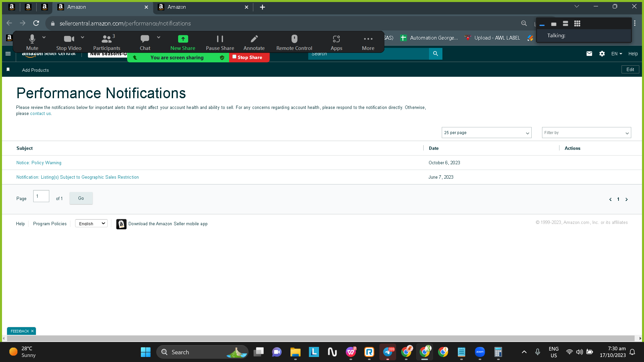Click the Seller Central search magnifier button
Viewport: 644px width, 362px height.
435,54
